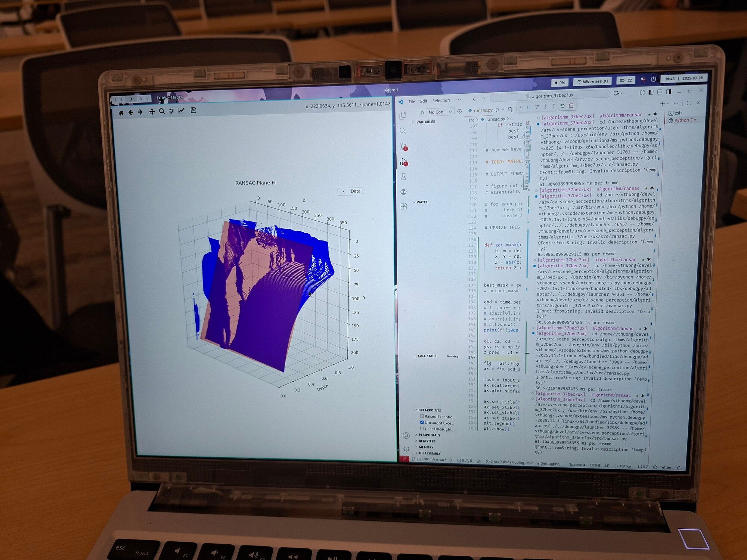Click Step Out in the debug toolbar
Image resolution: width=747 pixels, height=560 pixels.
pyautogui.click(x=554, y=106)
